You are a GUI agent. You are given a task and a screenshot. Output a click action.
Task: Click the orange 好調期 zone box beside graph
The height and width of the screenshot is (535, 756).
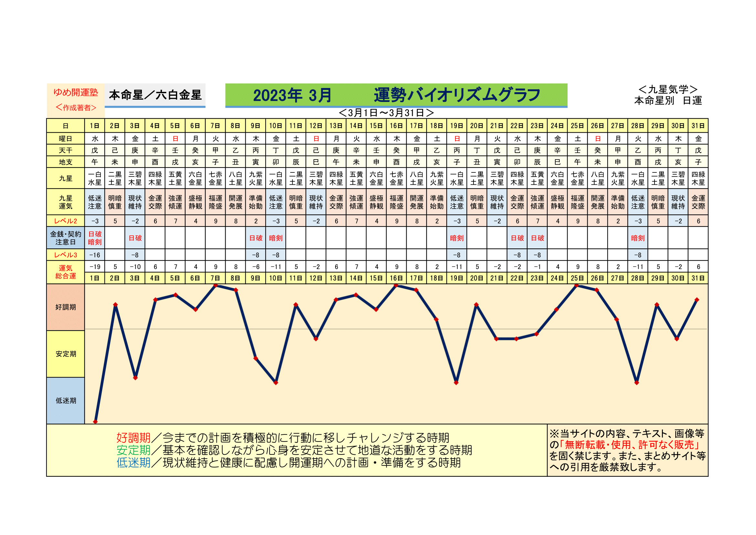[x=66, y=307]
